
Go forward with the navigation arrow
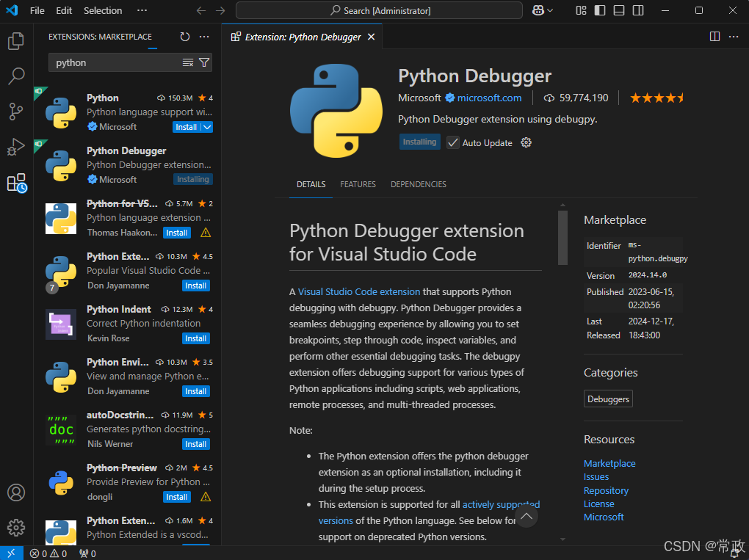click(220, 10)
